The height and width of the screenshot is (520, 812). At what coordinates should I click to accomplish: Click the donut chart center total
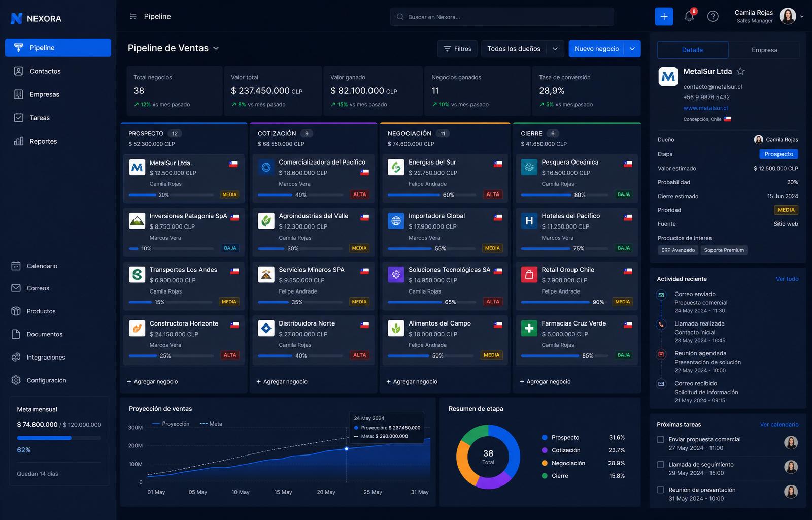(488, 457)
